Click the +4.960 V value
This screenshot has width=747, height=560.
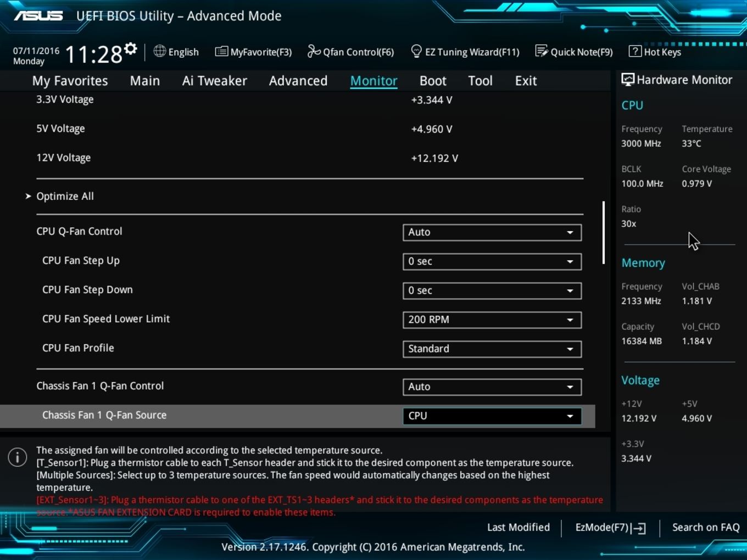(432, 129)
